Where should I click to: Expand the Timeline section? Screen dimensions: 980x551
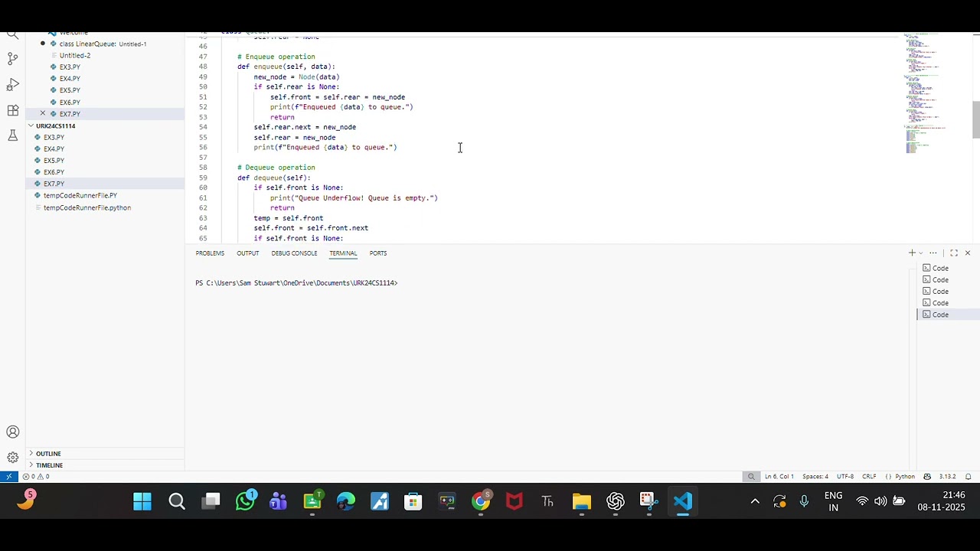point(49,465)
